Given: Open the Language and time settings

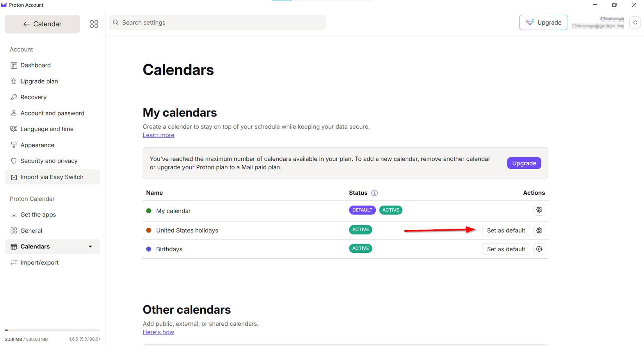Looking at the screenshot, I should click(47, 129).
